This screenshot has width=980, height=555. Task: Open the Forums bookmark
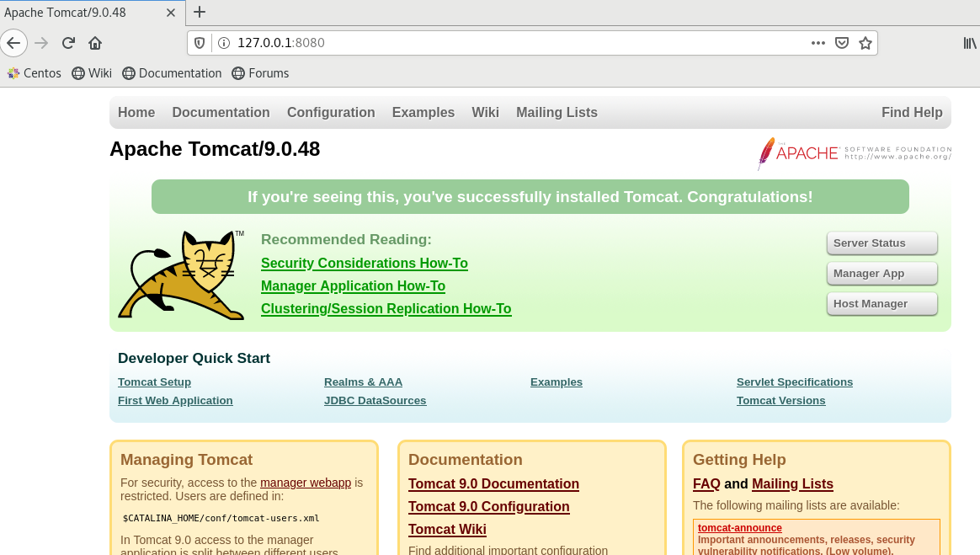pyautogui.click(x=260, y=73)
